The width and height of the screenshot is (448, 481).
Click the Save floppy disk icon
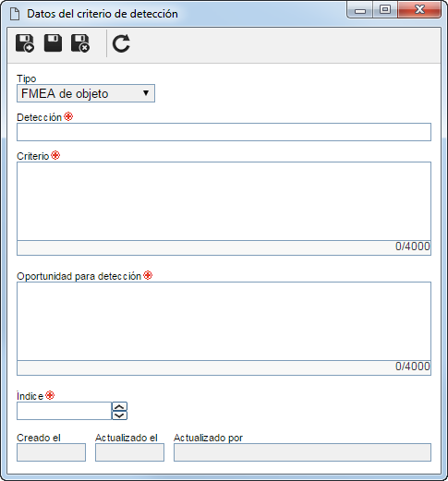(53, 43)
